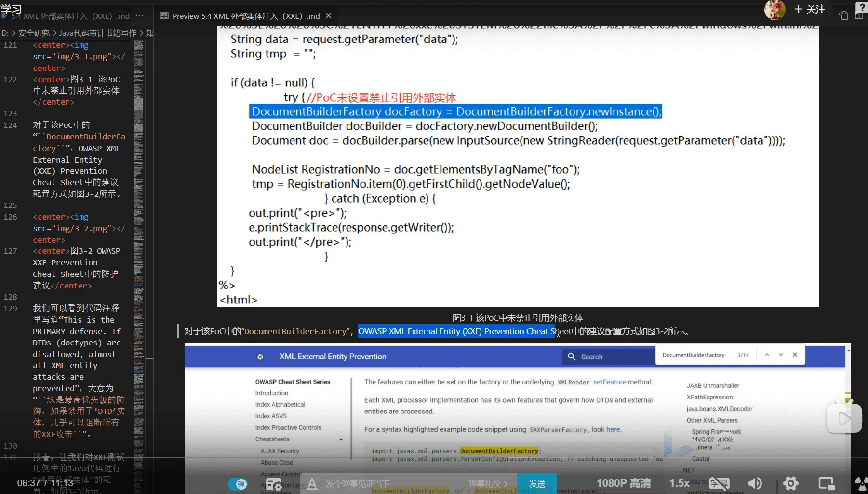Viewport: 868px width, 494px height.
Task: Open Abuse Case cheat sheet
Action: [x=277, y=463]
